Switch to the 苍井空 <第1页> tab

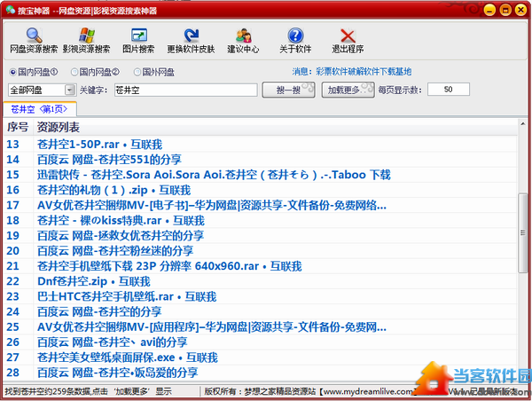39,109
